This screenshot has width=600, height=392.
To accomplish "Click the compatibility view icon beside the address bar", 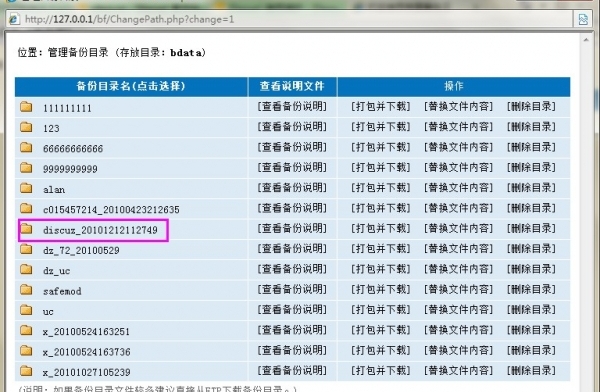I will tap(583, 19).
